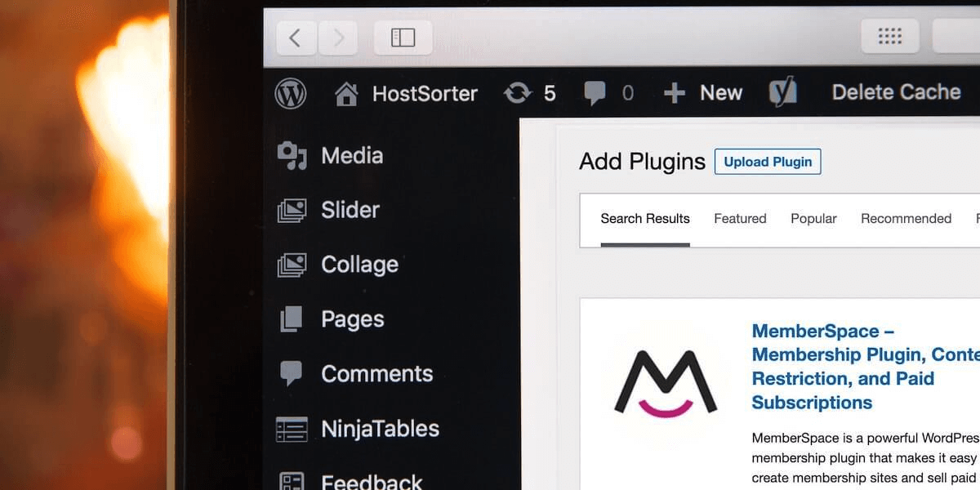Open the Media menu item
The image size is (980, 490).
pos(352,155)
